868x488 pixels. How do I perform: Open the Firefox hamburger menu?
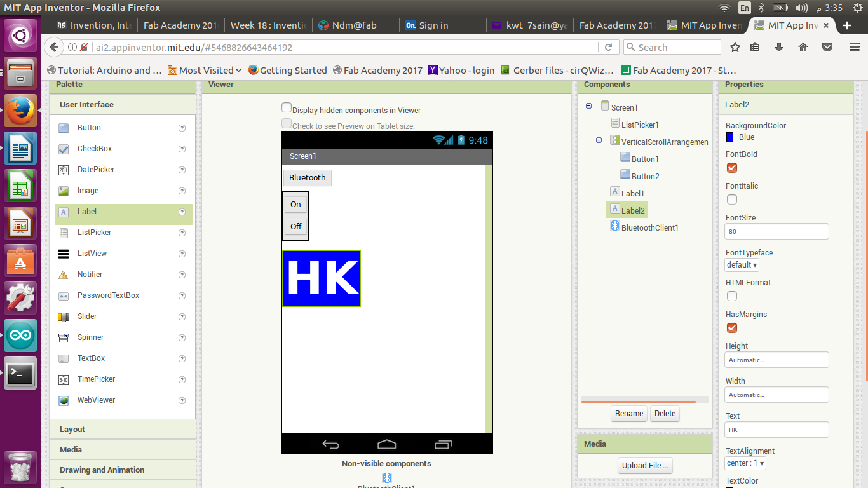pyautogui.click(x=855, y=47)
